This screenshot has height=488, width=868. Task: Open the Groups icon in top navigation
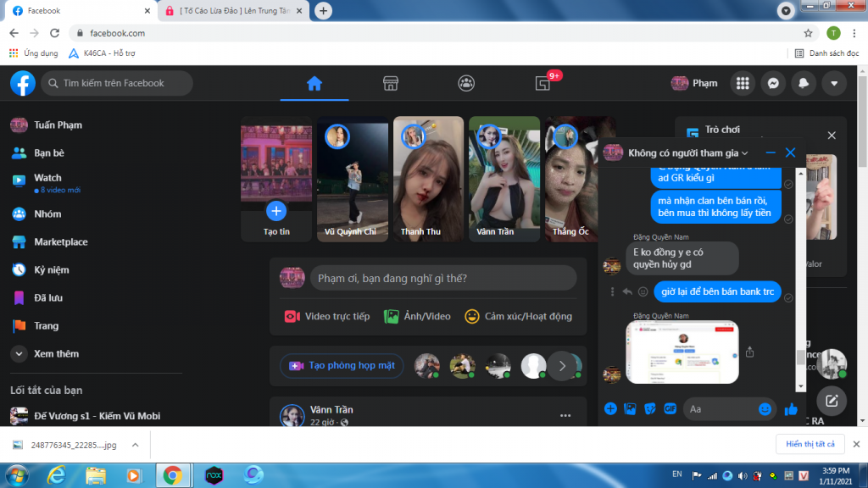(x=466, y=83)
